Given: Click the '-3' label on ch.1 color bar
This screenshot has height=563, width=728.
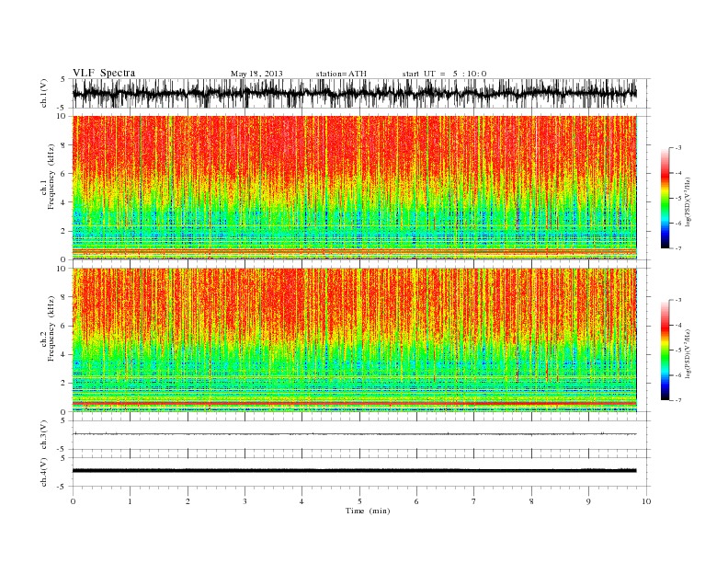Looking at the screenshot, I should tap(678, 148).
